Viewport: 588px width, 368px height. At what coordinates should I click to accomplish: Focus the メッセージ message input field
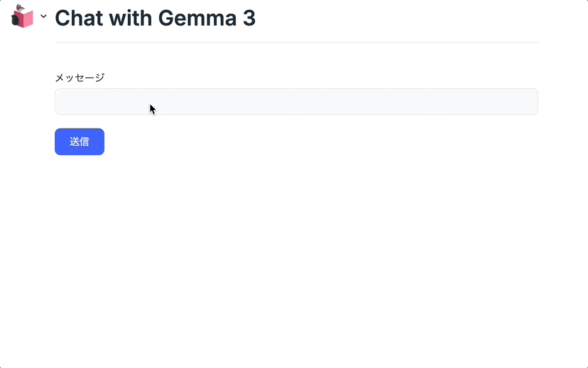point(296,102)
